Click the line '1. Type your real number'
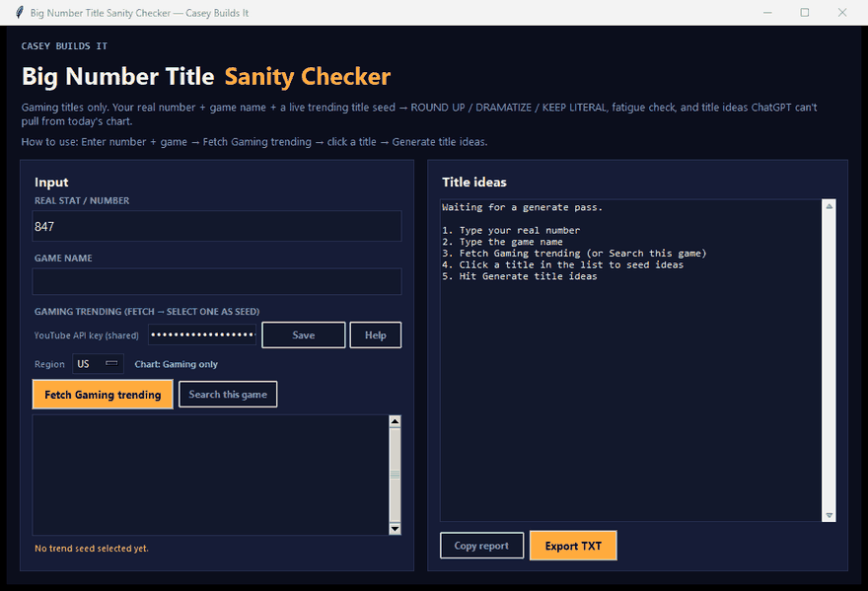 511,231
